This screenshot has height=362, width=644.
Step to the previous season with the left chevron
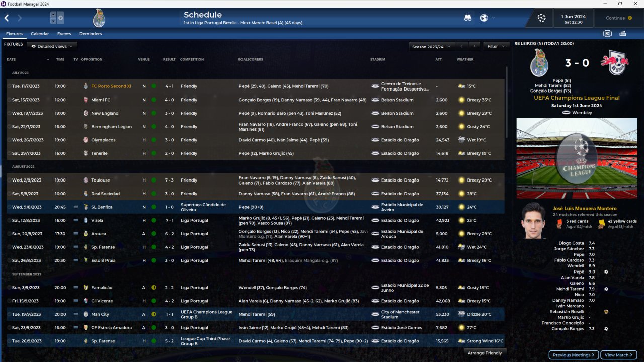461,46
